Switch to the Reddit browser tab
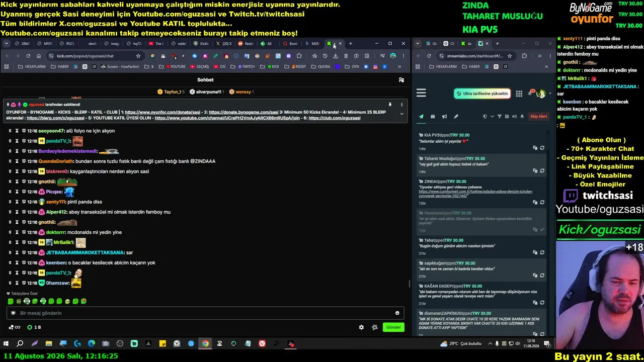This screenshot has width=644, height=362. (246, 44)
